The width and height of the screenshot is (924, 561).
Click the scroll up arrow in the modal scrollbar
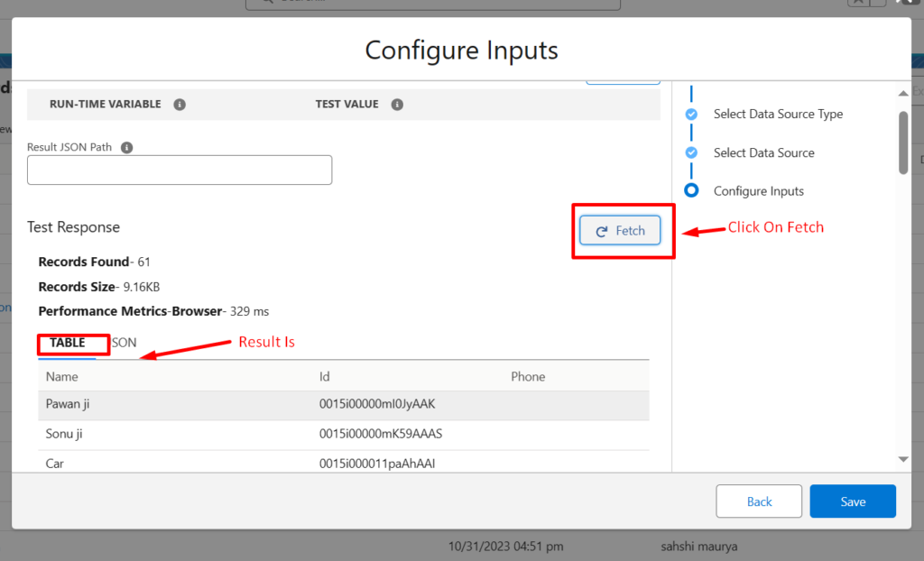(902, 93)
